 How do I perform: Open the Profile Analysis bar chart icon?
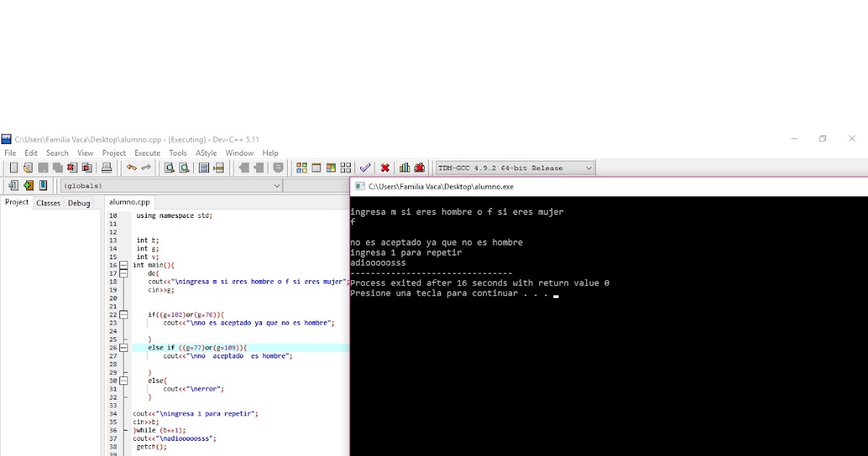(404, 167)
